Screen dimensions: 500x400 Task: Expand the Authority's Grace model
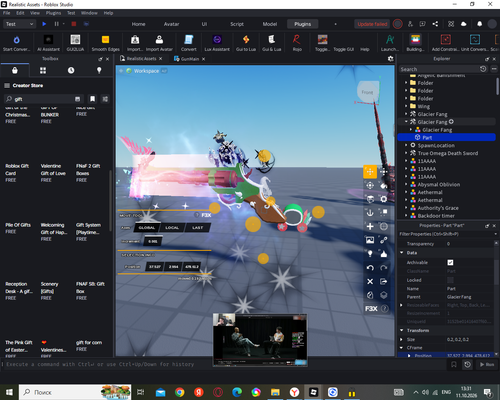(x=406, y=208)
